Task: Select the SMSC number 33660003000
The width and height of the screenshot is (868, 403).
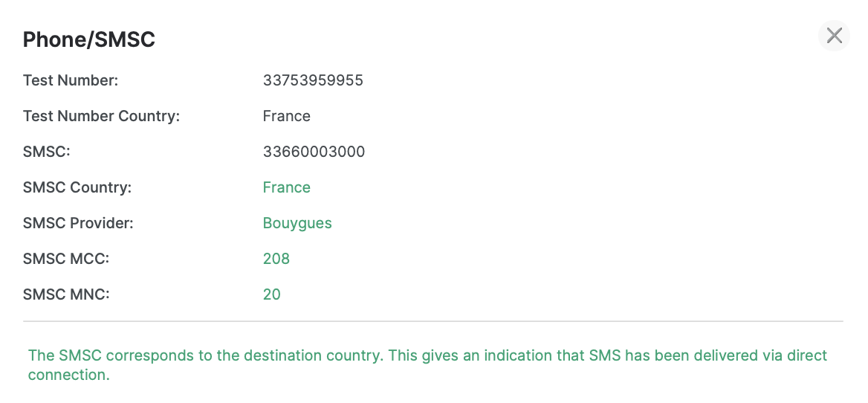Action: coord(314,152)
